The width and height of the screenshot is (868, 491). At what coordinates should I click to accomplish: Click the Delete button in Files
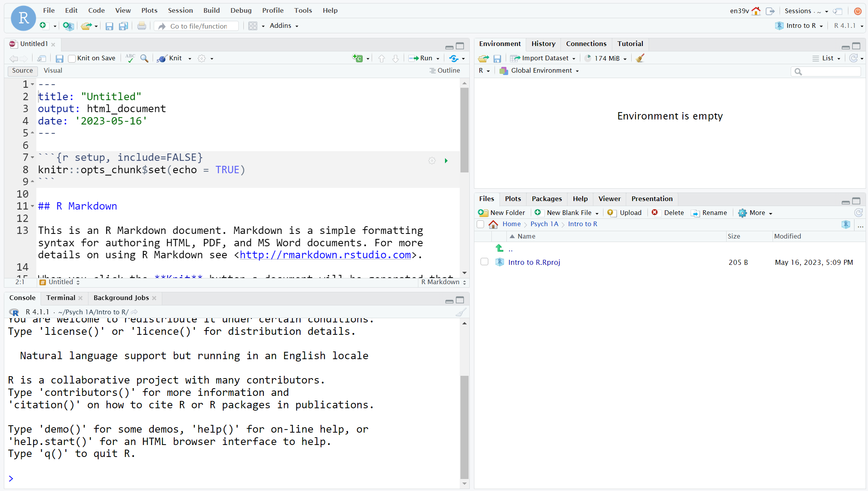tap(668, 213)
